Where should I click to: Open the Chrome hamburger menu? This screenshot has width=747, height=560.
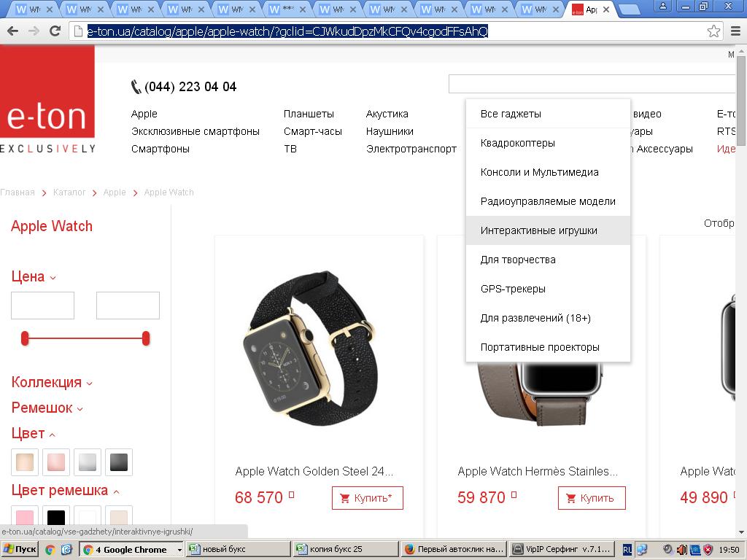coord(735,31)
